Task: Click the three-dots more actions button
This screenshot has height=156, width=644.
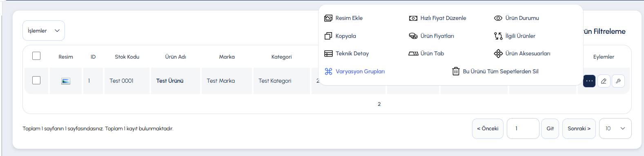Action: click(589, 81)
